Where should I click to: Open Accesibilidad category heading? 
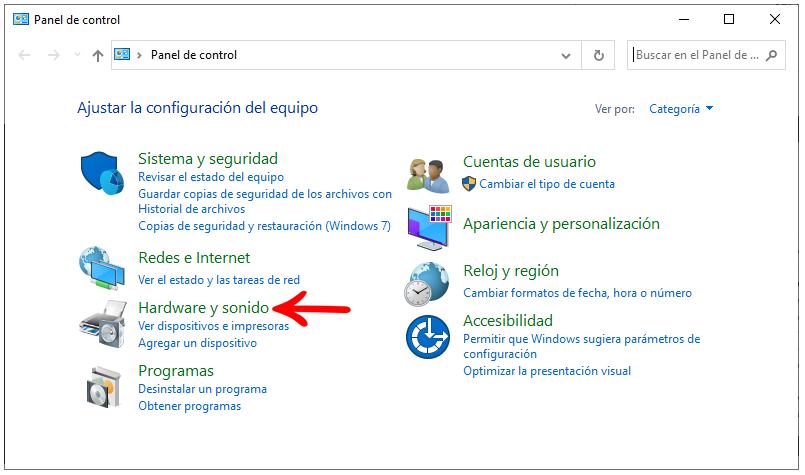(508, 321)
